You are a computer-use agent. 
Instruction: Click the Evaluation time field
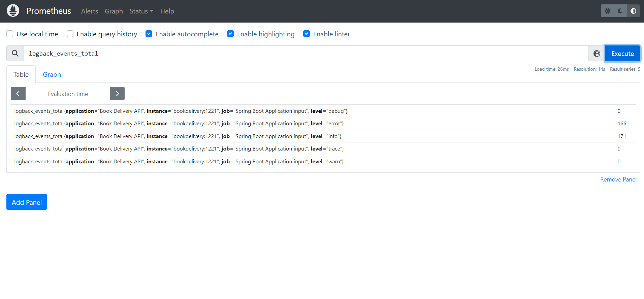(68, 94)
